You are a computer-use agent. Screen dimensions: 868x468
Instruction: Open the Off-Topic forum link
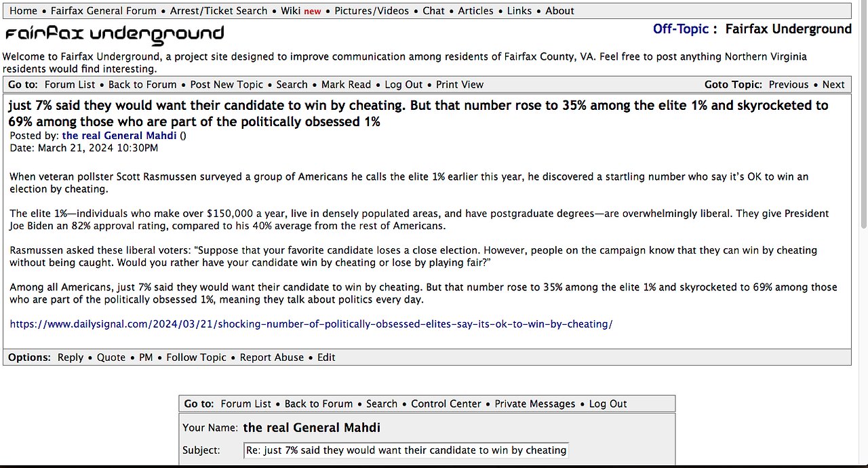click(680, 29)
